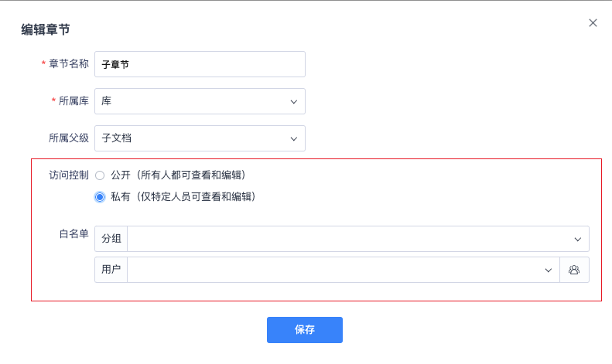Click the 访问控制 field label

[x=69, y=175]
